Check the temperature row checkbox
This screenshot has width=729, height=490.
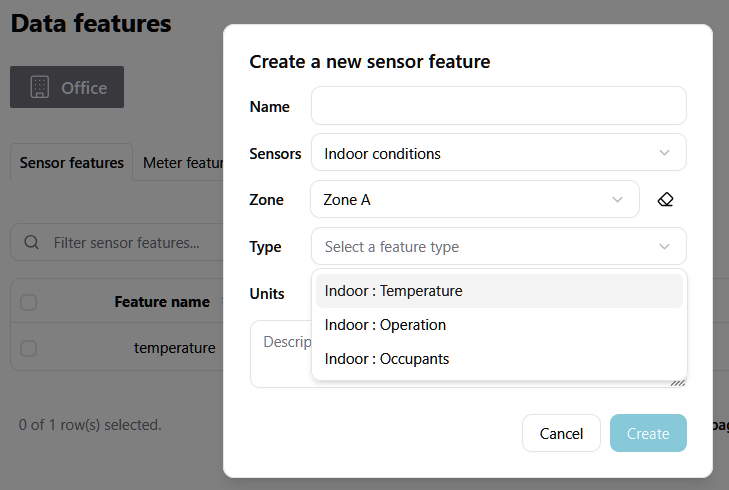29,348
